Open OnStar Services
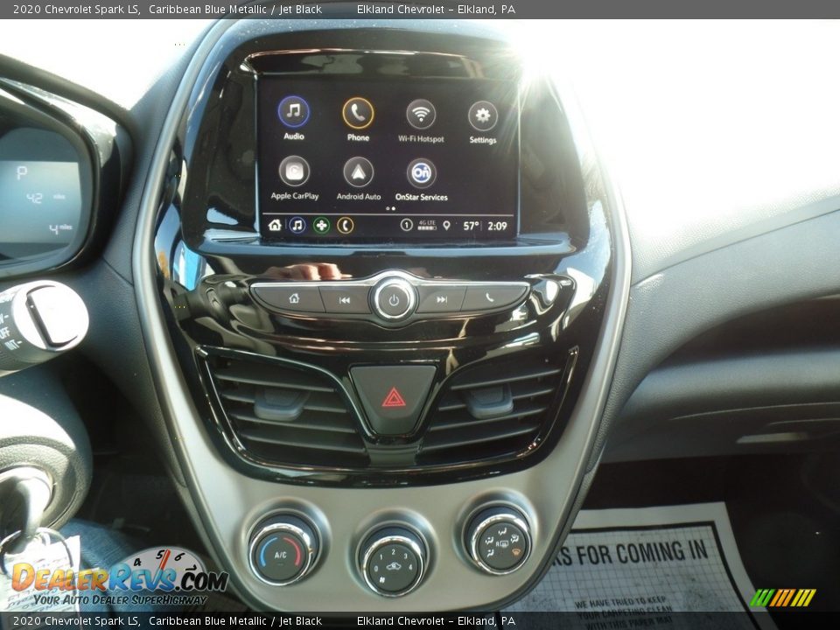 (x=421, y=172)
